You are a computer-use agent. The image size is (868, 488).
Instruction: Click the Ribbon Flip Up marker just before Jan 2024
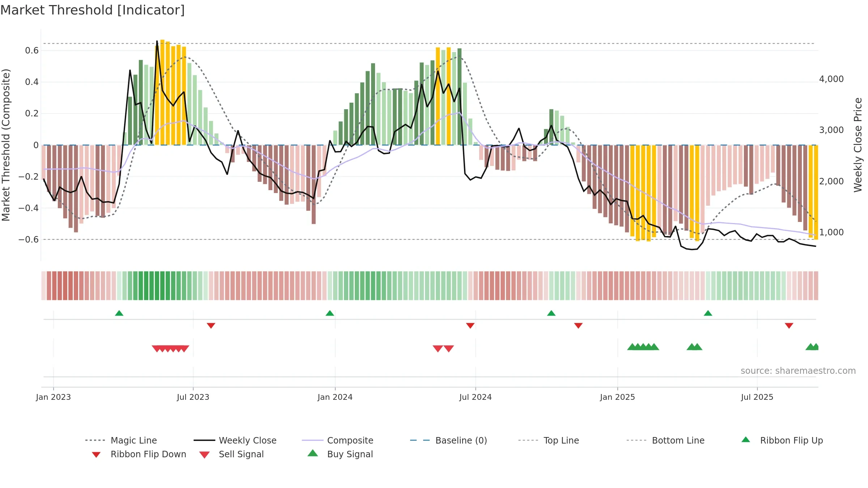click(x=330, y=313)
